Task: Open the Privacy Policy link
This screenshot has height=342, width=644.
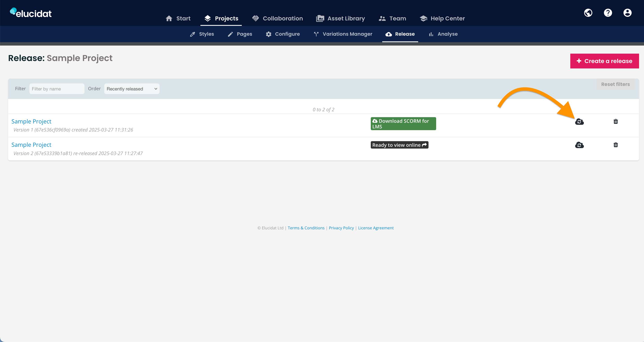Action: [x=341, y=228]
